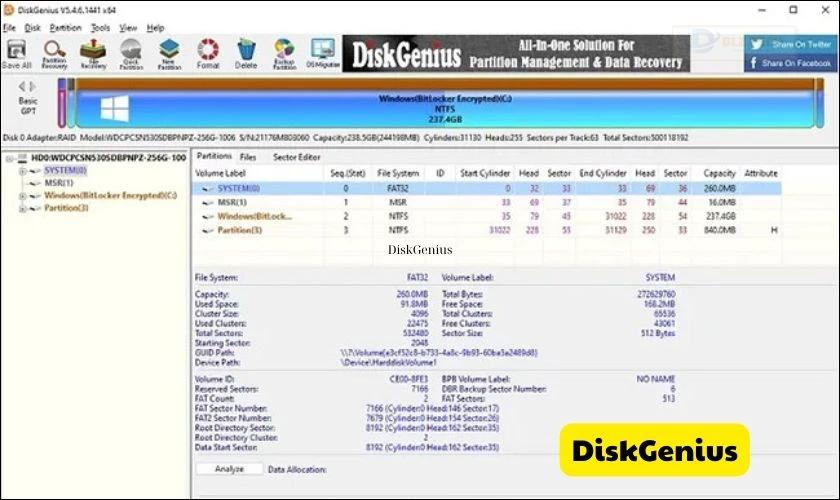Switch to the Sector Editor tab
This screenshot has width=840, height=500.
point(296,157)
